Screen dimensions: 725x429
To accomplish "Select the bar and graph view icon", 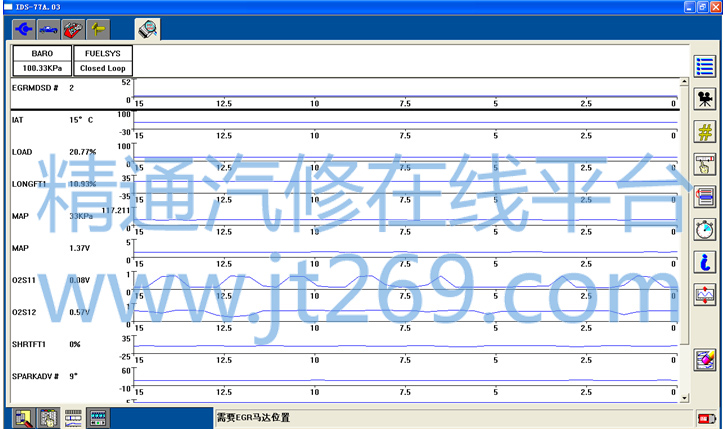I will 73,418.
